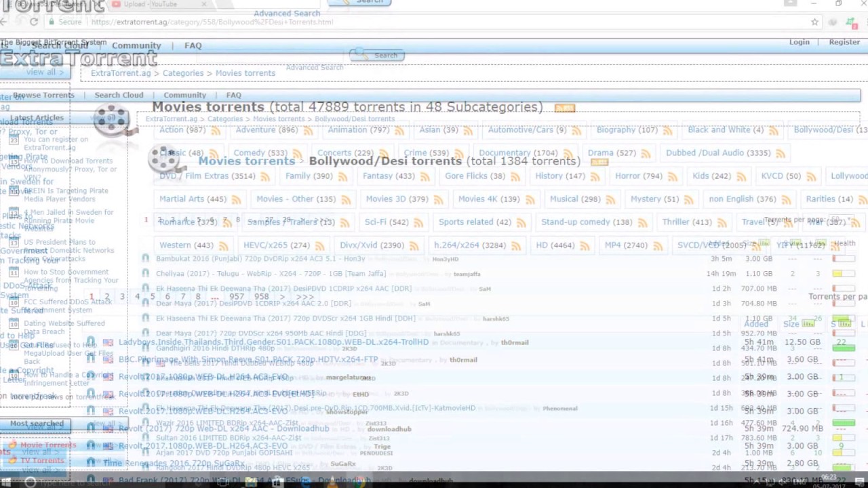Click RSS feed icon for Documentary (1704)
Screen dimensions: 868x488
[x=568, y=154]
